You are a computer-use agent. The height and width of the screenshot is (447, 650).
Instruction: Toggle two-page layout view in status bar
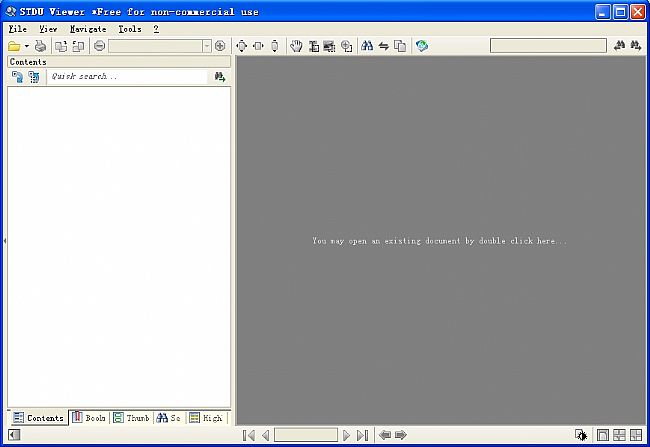click(x=619, y=435)
